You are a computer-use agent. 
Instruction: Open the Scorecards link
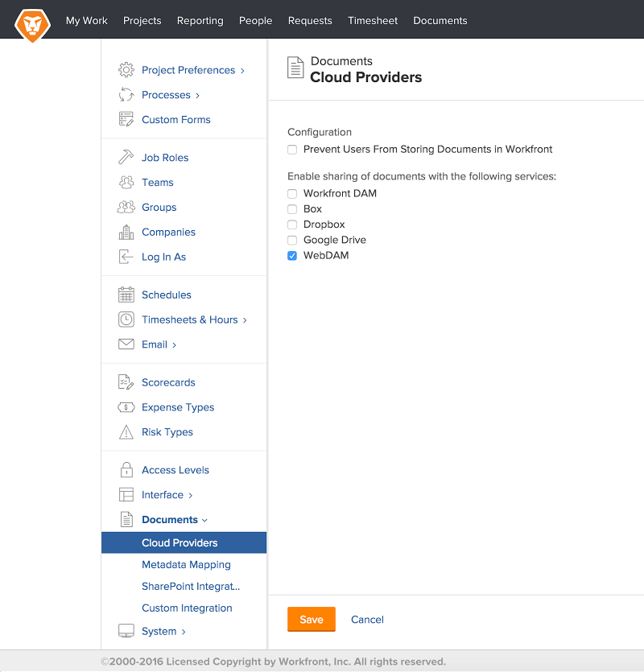[x=168, y=382]
